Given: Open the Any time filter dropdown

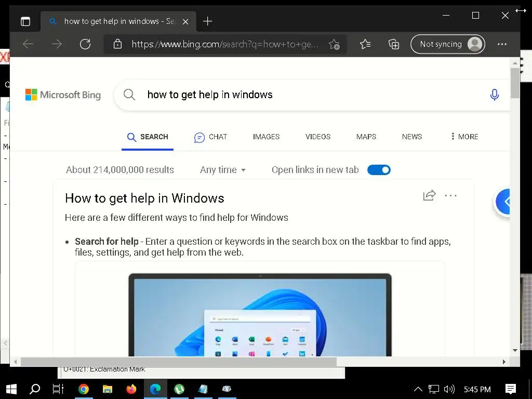Looking at the screenshot, I should pos(222,170).
